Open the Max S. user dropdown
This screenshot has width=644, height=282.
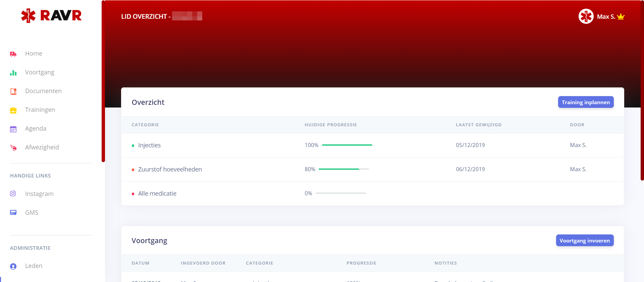point(606,17)
